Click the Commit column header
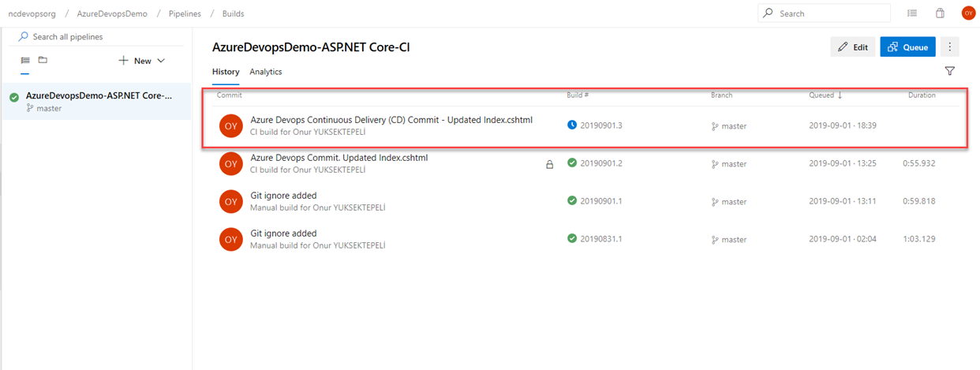 click(229, 95)
